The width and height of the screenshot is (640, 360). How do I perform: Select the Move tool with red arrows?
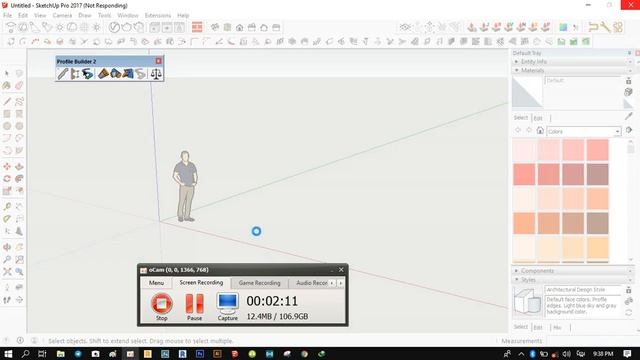(7, 167)
